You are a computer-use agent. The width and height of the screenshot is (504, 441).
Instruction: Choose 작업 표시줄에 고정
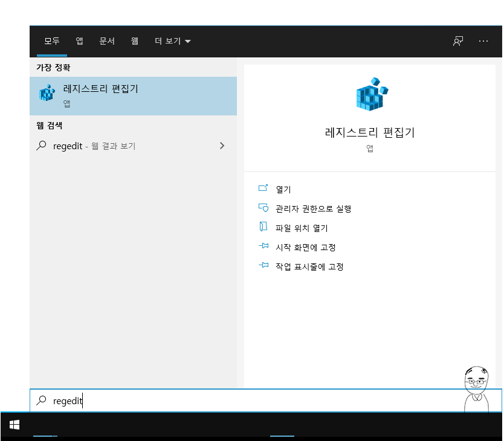pos(309,266)
